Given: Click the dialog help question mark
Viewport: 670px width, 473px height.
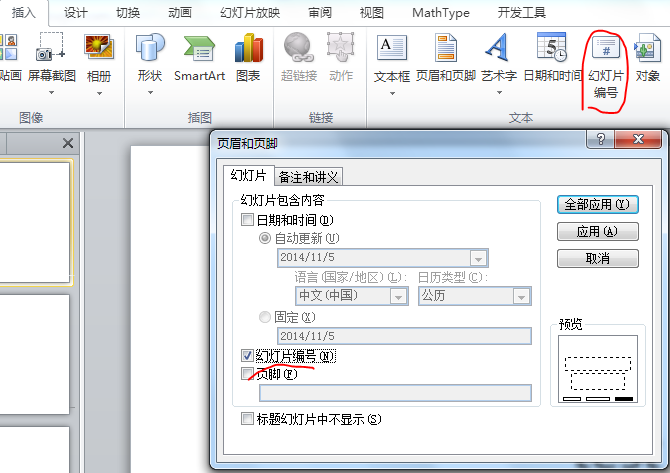Looking at the screenshot, I should pos(600,139).
